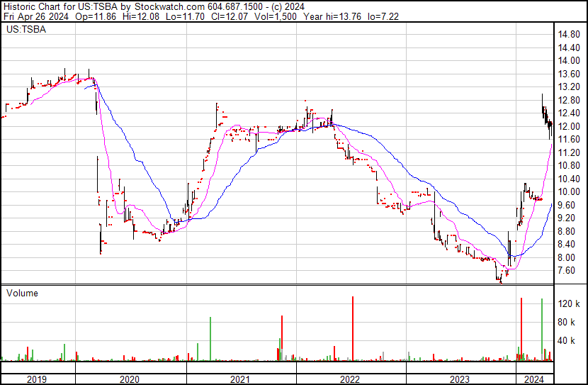Viewport: 588px width, 385px height.
Task: Click the 7.60 price axis label
Action: tap(567, 271)
